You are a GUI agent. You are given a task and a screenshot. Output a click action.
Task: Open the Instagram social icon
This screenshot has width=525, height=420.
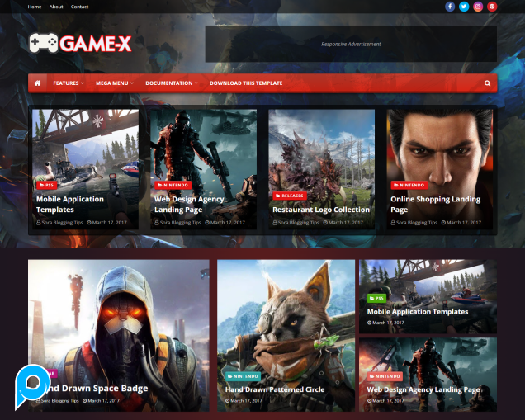click(x=478, y=7)
